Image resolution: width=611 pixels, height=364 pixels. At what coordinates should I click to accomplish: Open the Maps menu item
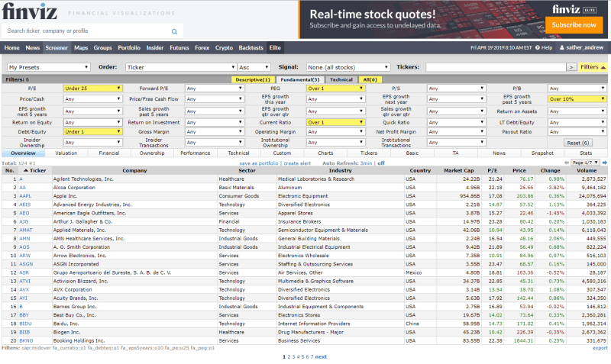(x=81, y=48)
